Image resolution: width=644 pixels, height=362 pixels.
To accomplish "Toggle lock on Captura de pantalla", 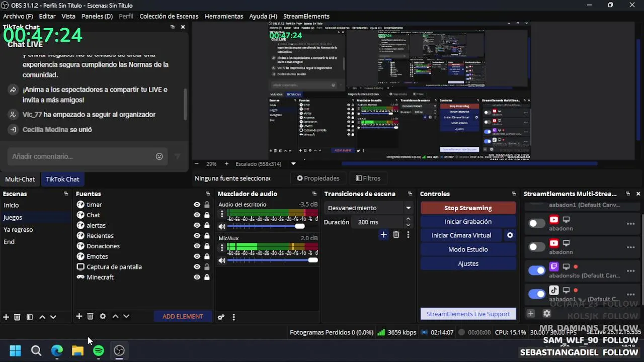I will tap(207, 267).
